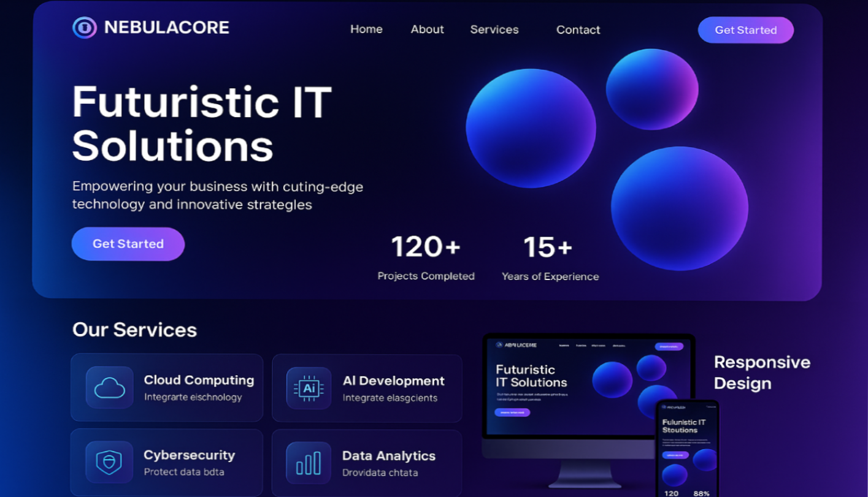Click the Data Analytics bar chart icon
This screenshot has width=868, height=497.
pos(309,463)
